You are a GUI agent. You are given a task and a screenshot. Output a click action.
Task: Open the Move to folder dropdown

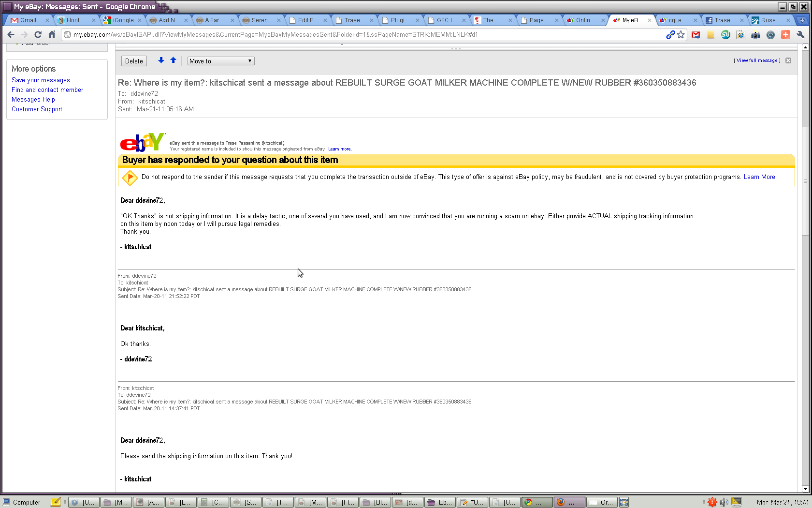221,61
